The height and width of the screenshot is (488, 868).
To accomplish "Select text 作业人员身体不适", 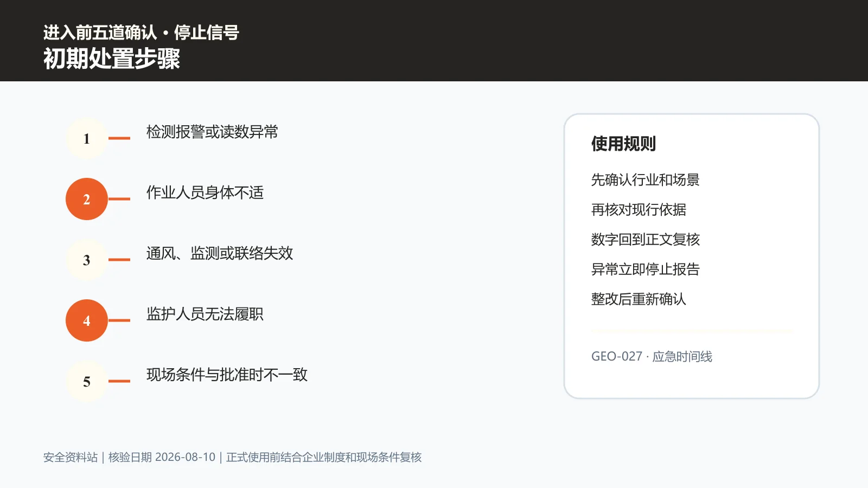I will (x=205, y=192).
